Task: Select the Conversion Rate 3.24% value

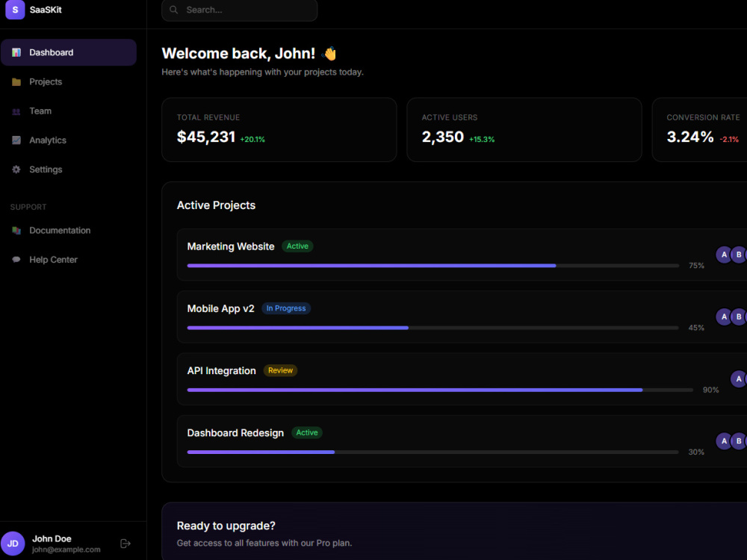Action: [x=689, y=137]
